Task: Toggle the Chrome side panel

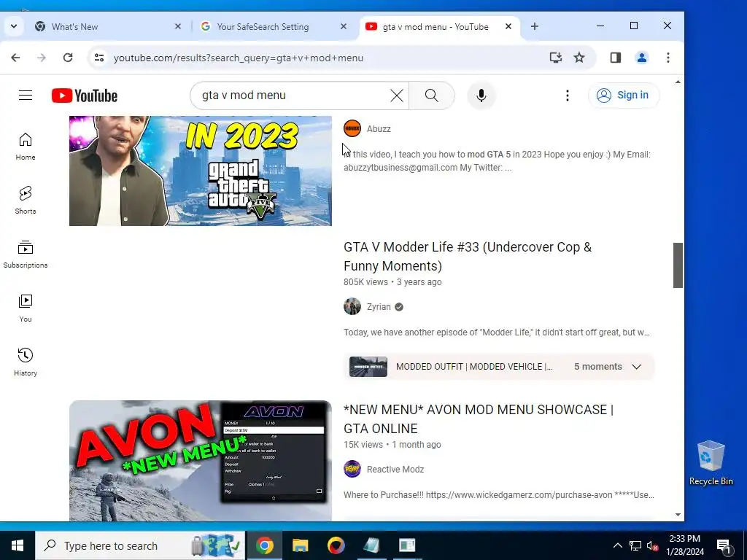Action: [616, 58]
